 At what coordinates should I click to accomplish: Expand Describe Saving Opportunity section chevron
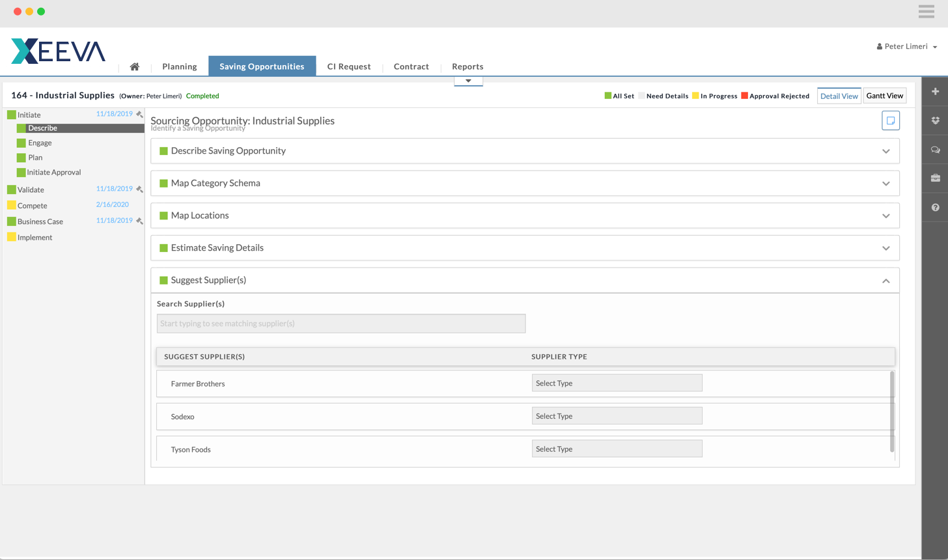click(885, 151)
